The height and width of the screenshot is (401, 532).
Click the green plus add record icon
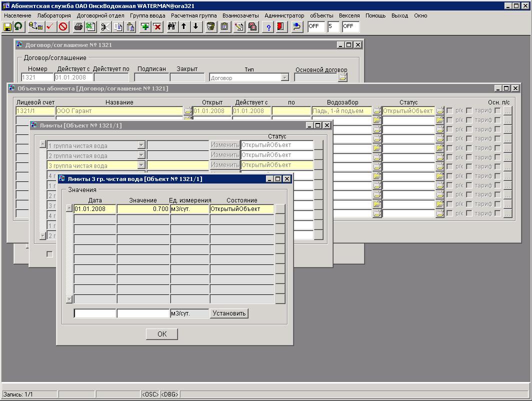pyautogui.click(x=145, y=26)
